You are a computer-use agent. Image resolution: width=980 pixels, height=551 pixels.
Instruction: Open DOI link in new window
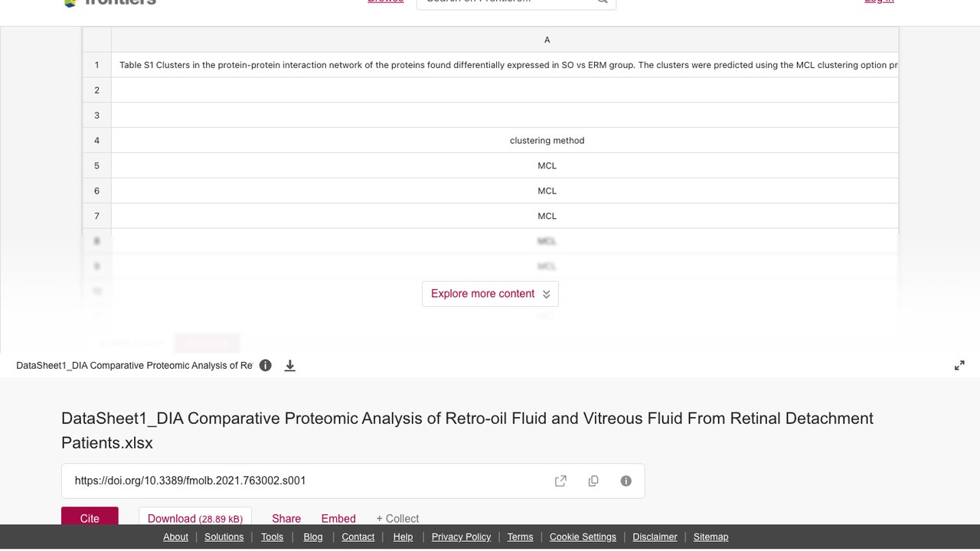click(560, 481)
